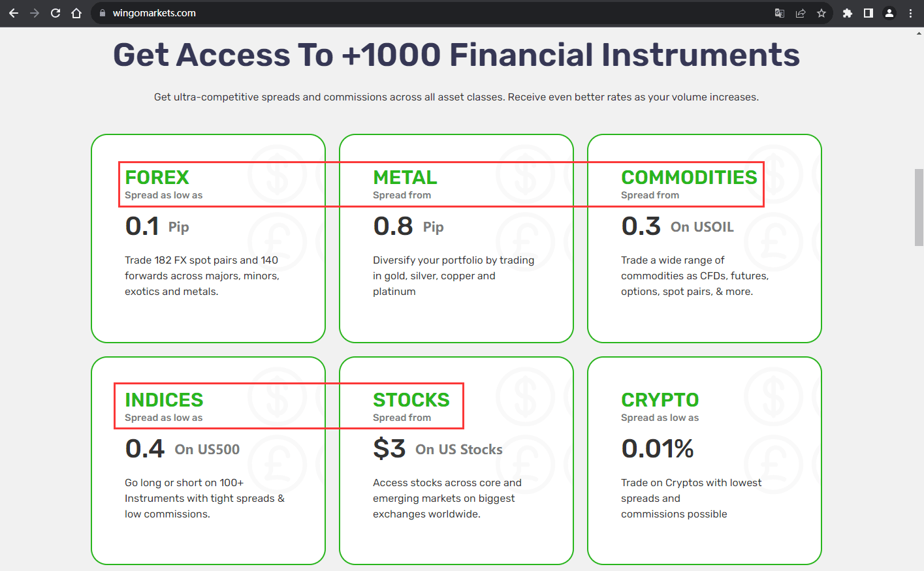Image resolution: width=924 pixels, height=571 pixels.
Task: Reload the page with refresh icon
Action: [x=56, y=13]
